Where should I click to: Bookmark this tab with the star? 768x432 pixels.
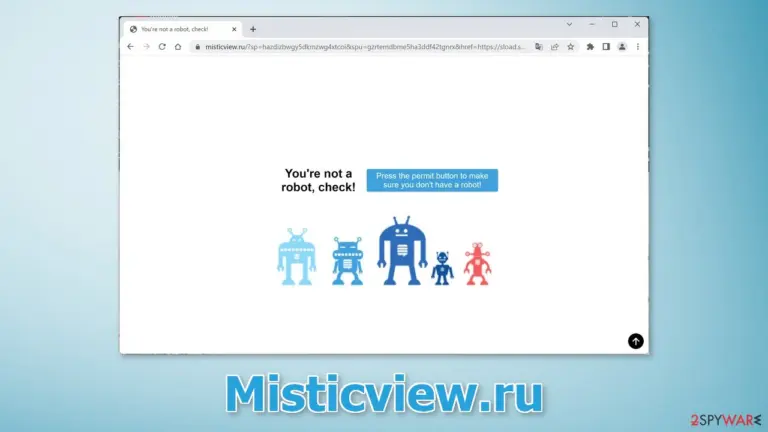(571, 47)
